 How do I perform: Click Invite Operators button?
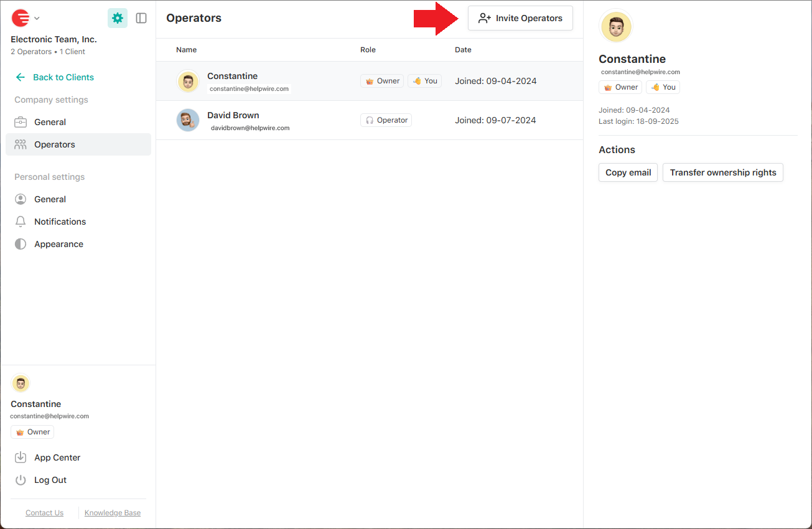tap(520, 18)
